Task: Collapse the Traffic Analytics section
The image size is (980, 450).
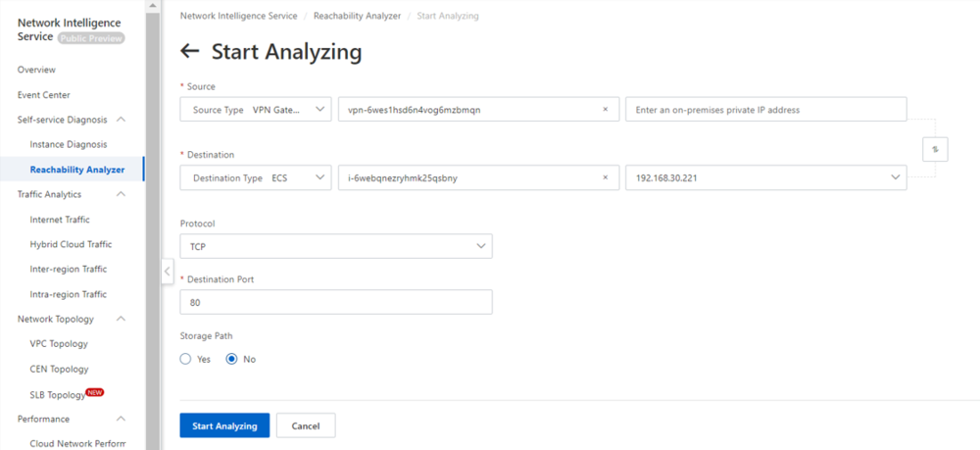Action: pos(122,194)
